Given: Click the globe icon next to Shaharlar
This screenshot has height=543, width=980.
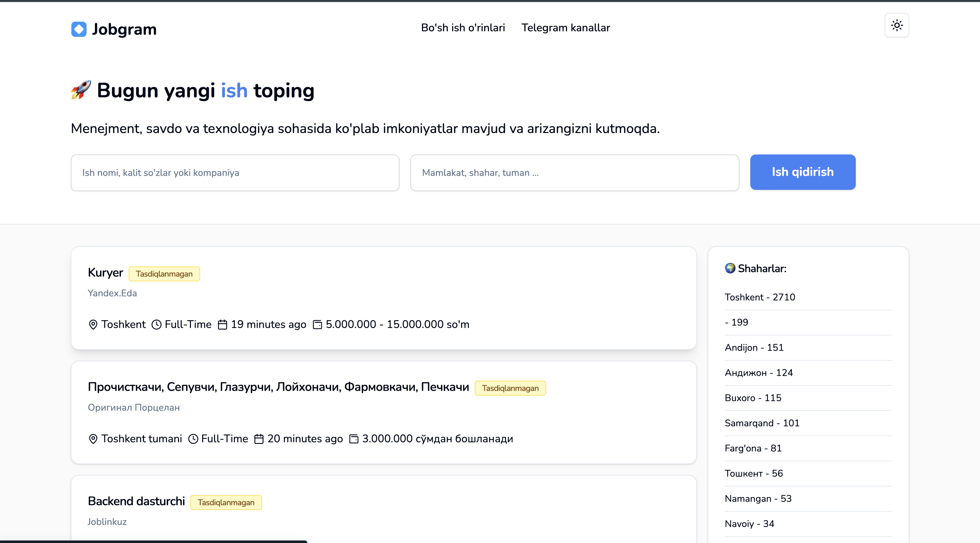Looking at the screenshot, I should [x=730, y=268].
